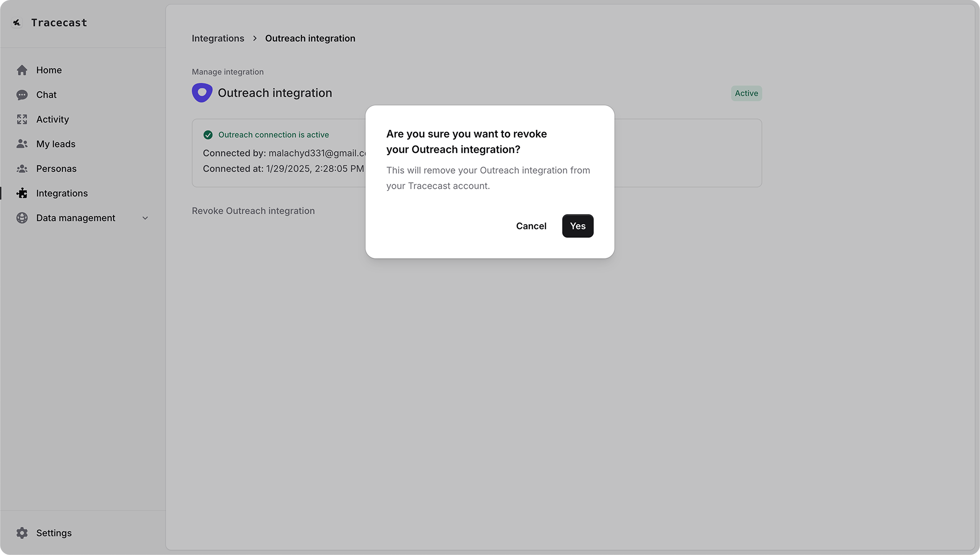
Task: Click the purple Outreach logo icon
Action: pos(202,93)
